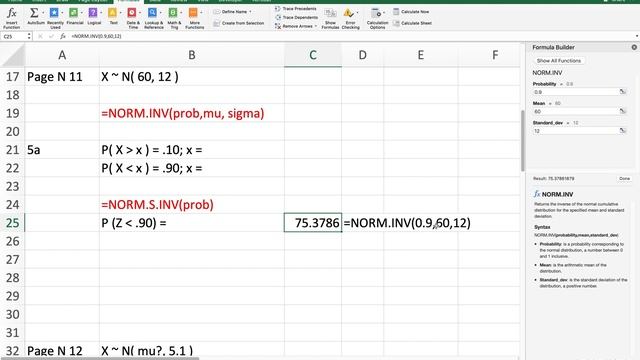The height and width of the screenshot is (360, 640).
Task: Open Date & Time functions menu
Action: coord(133,18)
